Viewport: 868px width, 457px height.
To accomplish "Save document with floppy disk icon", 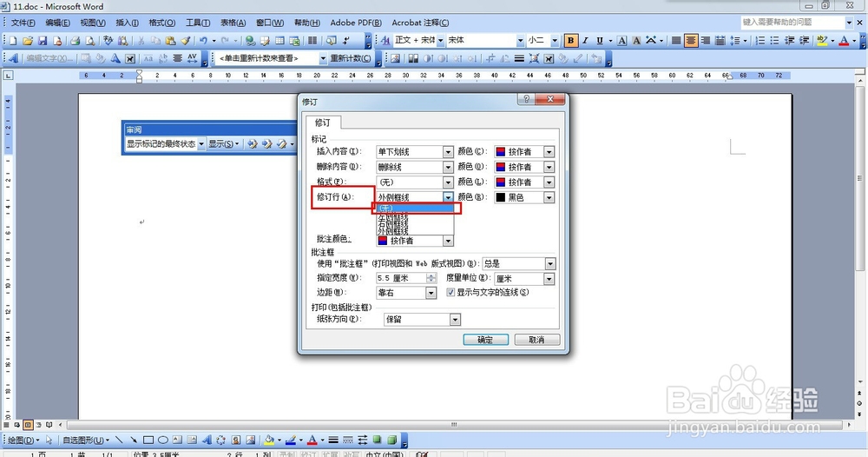I will [x=42, y=41].
